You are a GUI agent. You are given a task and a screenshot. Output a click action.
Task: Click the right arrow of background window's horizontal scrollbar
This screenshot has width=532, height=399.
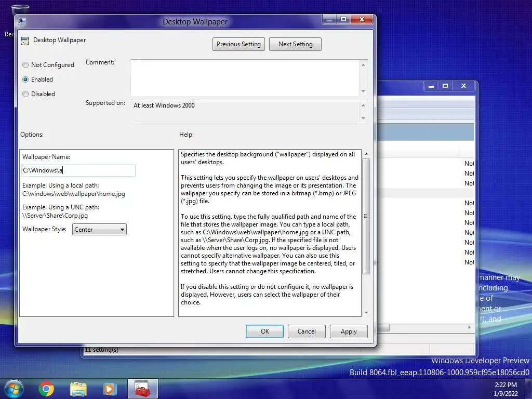(x=469, y=327)
